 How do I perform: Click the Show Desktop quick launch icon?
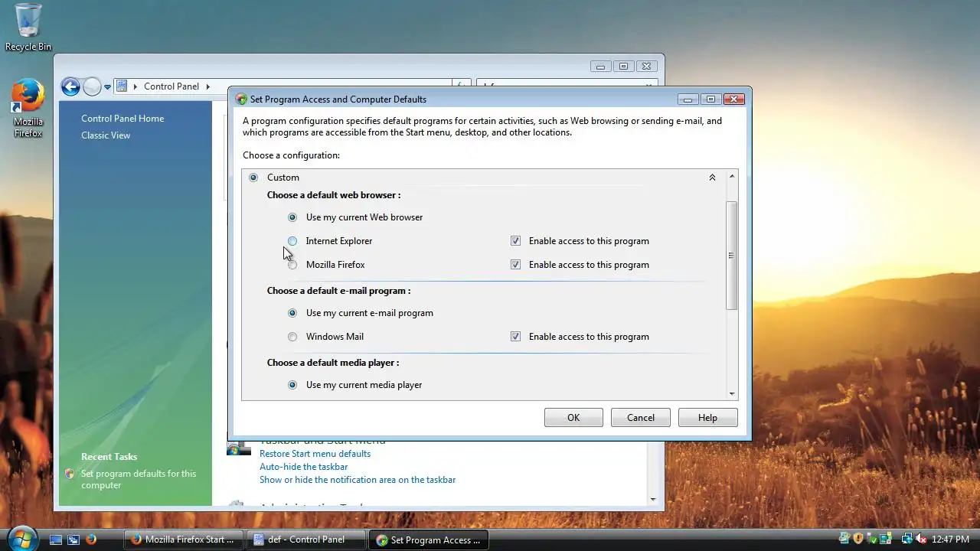click(x=56, y=540)
